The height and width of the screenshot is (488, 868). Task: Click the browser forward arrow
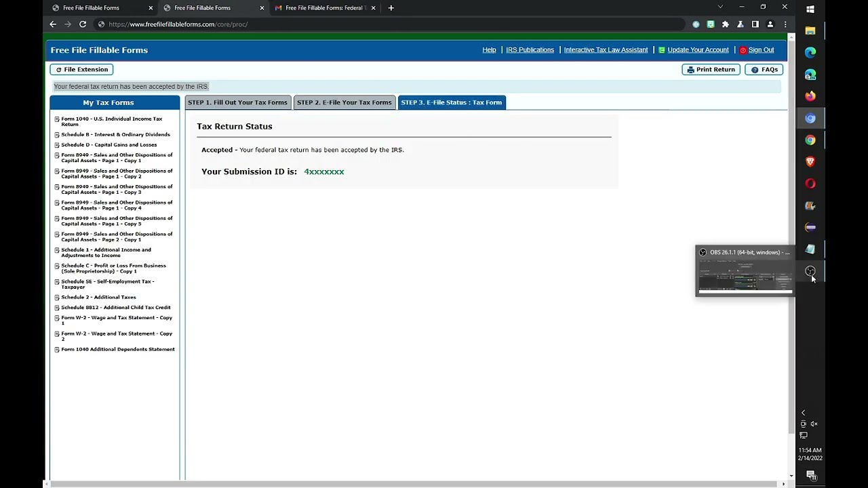pyautogui.click(x=68, y=24)
